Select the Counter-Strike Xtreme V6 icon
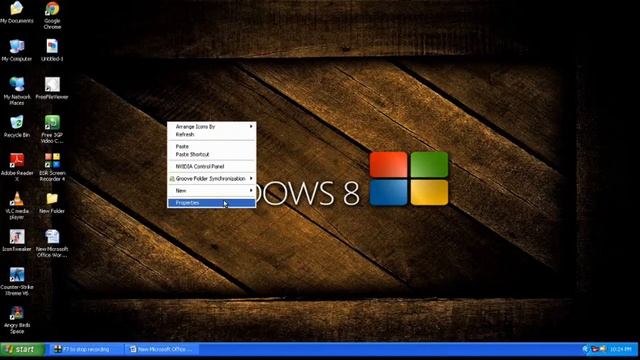Viewport: 640px width, 360px height. [17, 281]
